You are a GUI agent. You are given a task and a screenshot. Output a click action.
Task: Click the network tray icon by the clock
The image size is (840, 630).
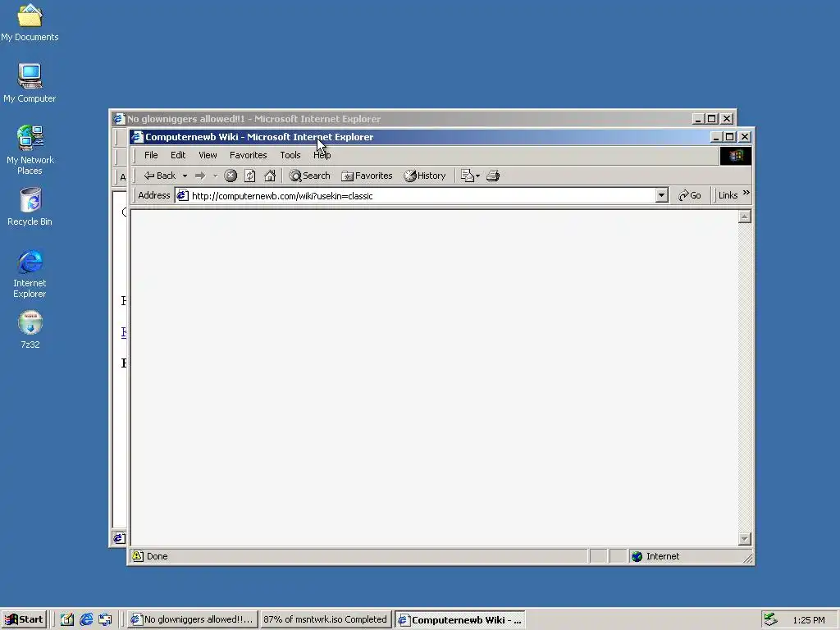click(x=770, y=619)
